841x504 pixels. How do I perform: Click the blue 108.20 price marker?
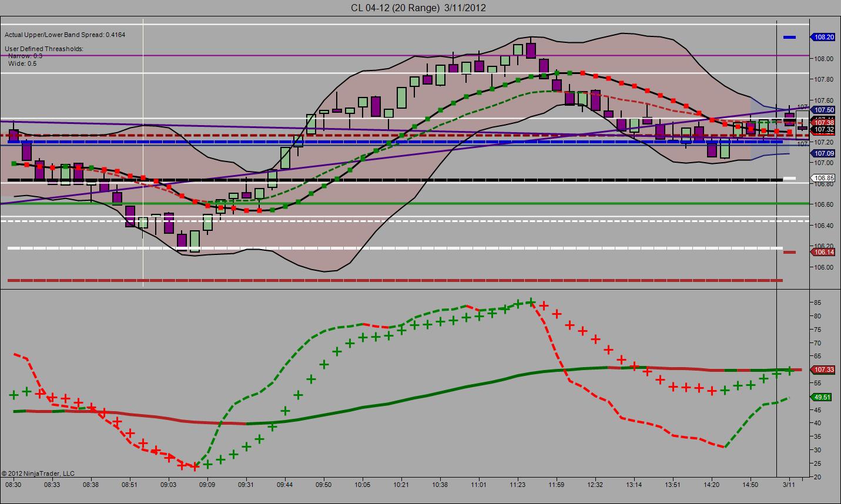(823, 37)
